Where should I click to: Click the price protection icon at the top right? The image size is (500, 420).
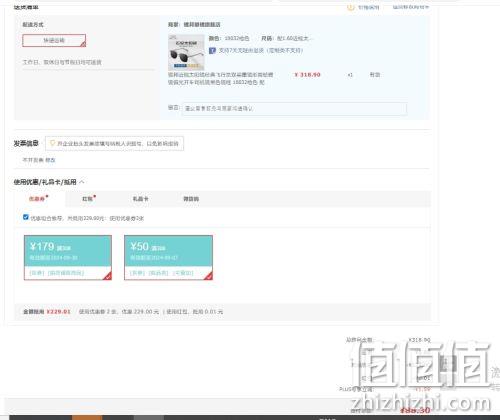click(x=350, y=7)
